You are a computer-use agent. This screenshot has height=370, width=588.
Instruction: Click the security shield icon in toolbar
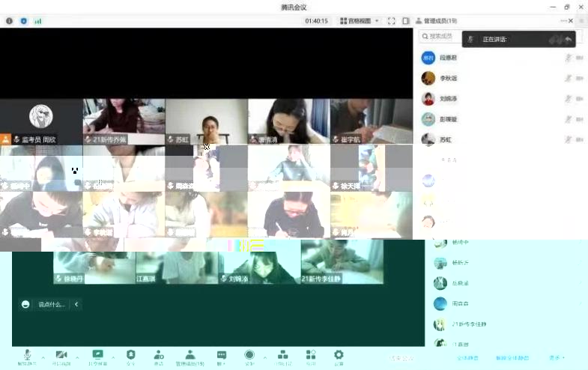(131, 354)
